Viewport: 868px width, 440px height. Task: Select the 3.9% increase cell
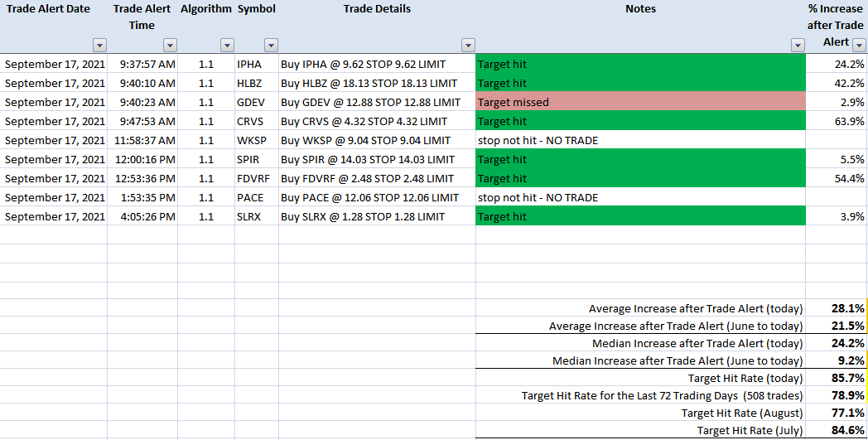[837, 216]
